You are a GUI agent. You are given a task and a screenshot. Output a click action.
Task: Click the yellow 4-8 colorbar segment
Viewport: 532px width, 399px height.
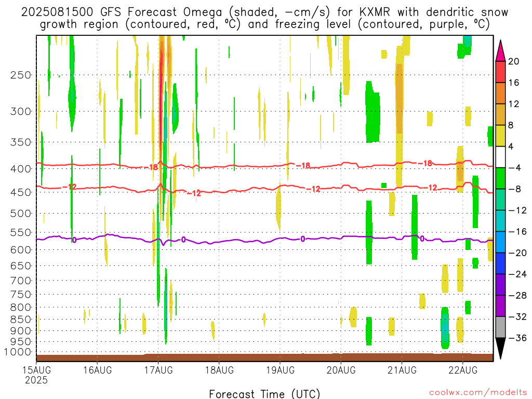click(500, 136)
